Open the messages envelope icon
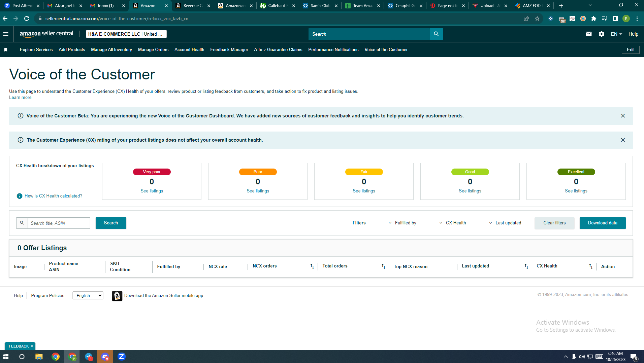This screenshot has height=363, width=644. [589, 34]
